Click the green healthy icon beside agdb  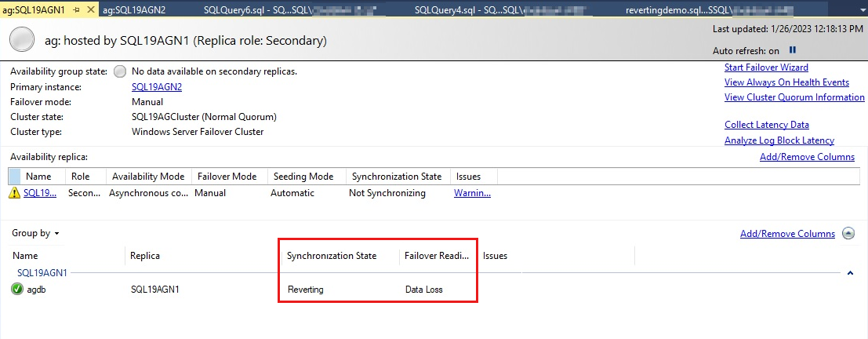[17, 290]
